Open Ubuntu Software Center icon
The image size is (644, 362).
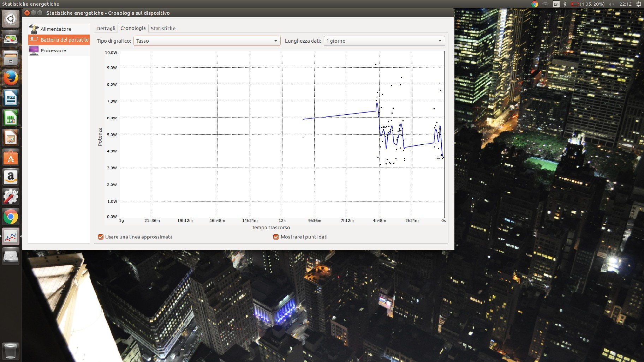click(11, 157)
